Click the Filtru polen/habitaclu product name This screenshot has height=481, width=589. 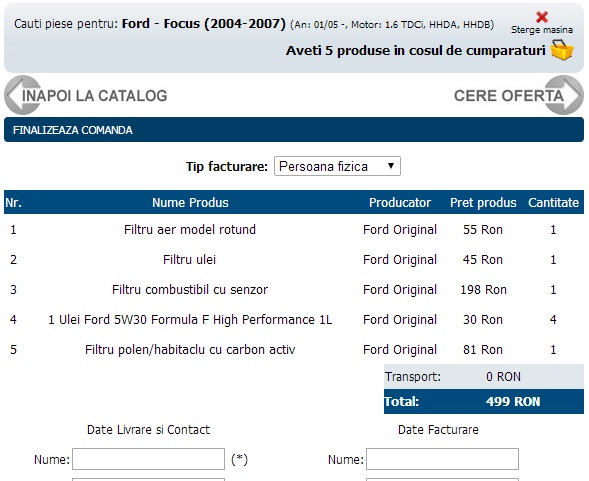coord(190,349)
